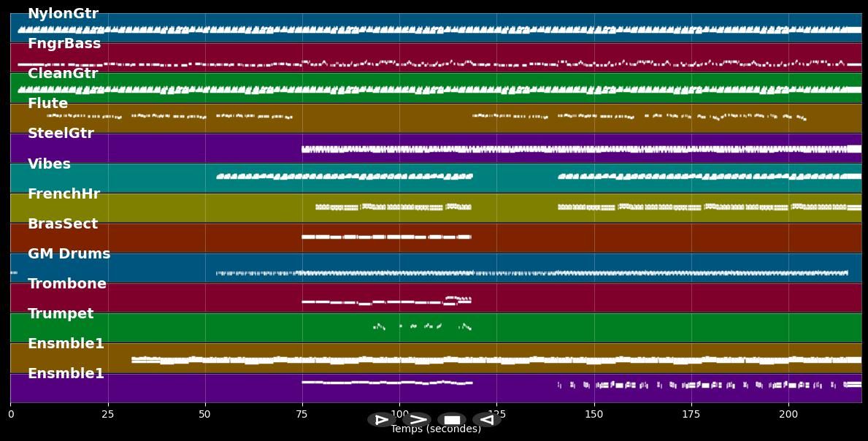Screen dimensions: 868x441
Task: Click the left-pointing triangle rewind button
Action: tap(486, 420)
